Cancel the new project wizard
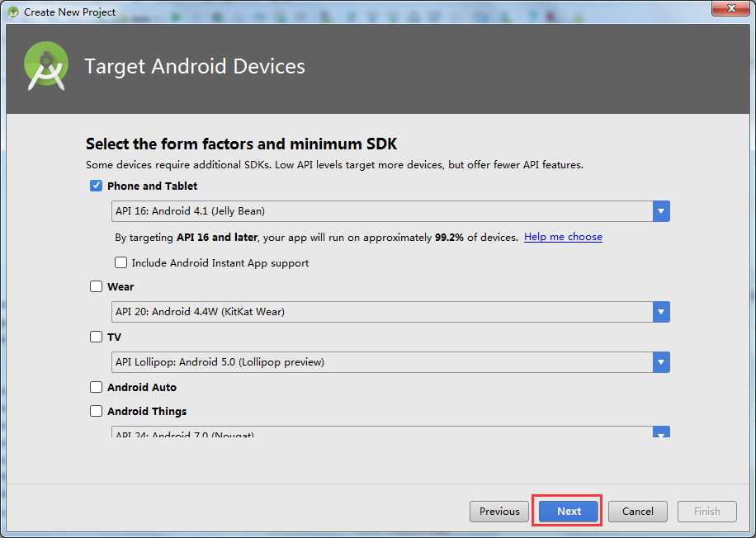This screenshot has height=538, width=756. pos(637,512)
